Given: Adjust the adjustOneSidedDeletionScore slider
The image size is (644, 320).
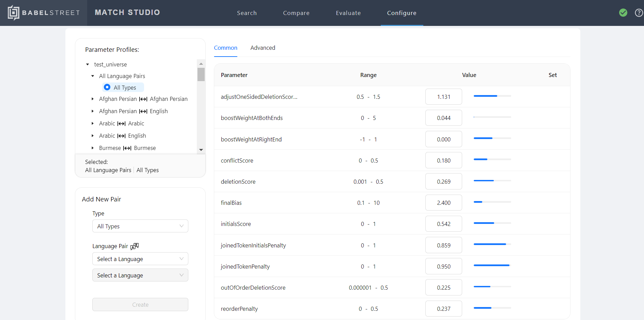Looking at the screenshot, I should pos(492,96).
